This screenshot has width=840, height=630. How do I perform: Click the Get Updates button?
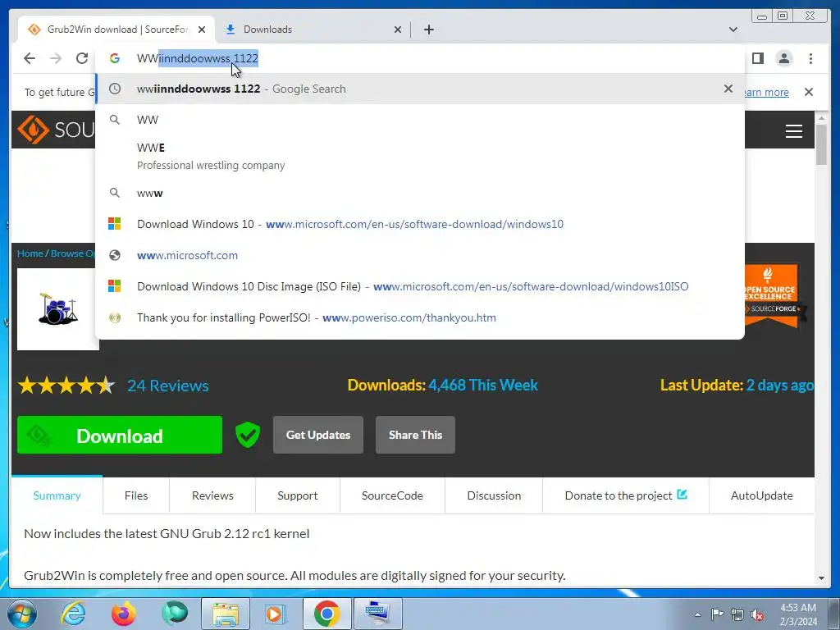[318, 435]
